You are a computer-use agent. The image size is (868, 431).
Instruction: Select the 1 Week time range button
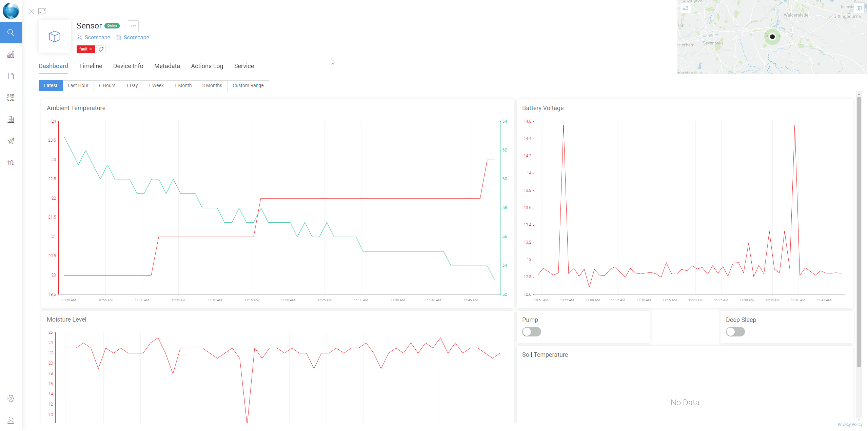pyautogui.click(x=155, y=85)
